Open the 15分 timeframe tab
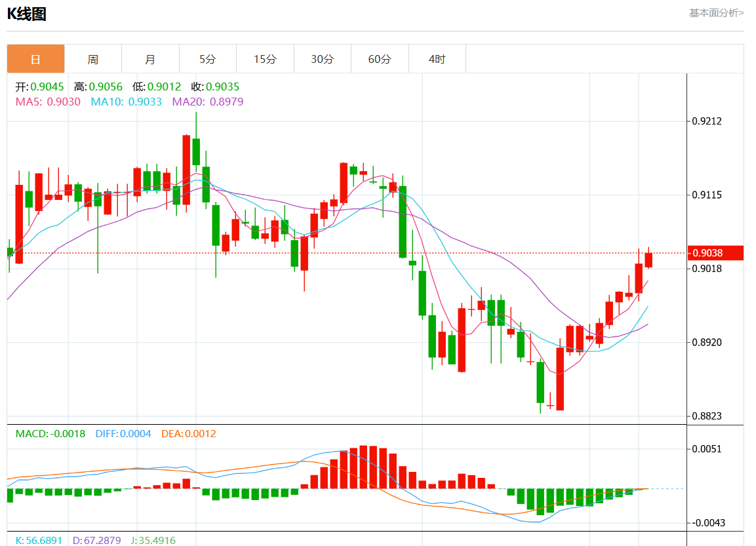This screenshot has width=756, height=546. 265,59
